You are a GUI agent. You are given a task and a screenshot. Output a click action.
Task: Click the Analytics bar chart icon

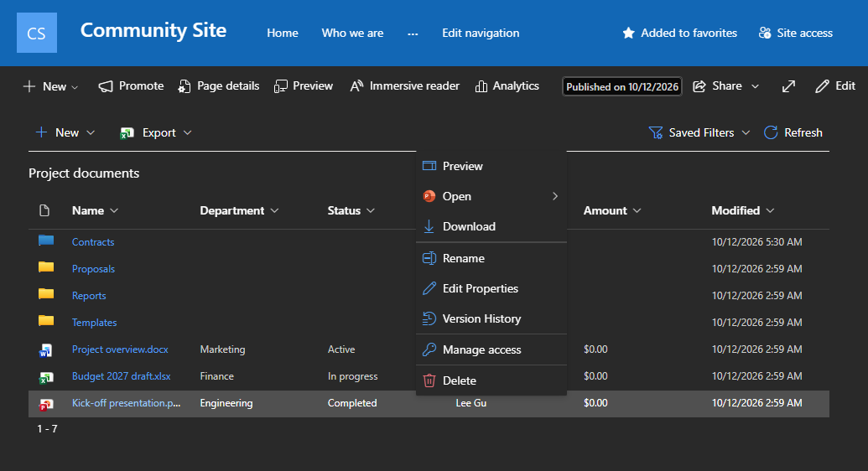(x=481, y=86)
